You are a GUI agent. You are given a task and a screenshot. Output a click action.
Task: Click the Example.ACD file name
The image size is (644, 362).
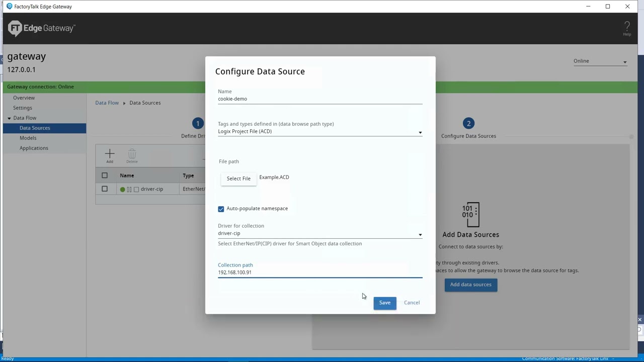(274, 177)
